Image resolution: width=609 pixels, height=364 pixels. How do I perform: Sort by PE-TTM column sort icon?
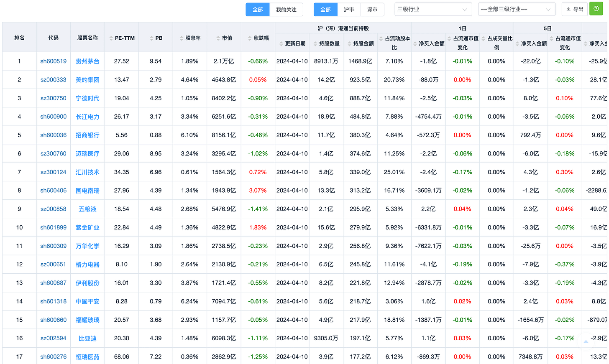(111, 38)
